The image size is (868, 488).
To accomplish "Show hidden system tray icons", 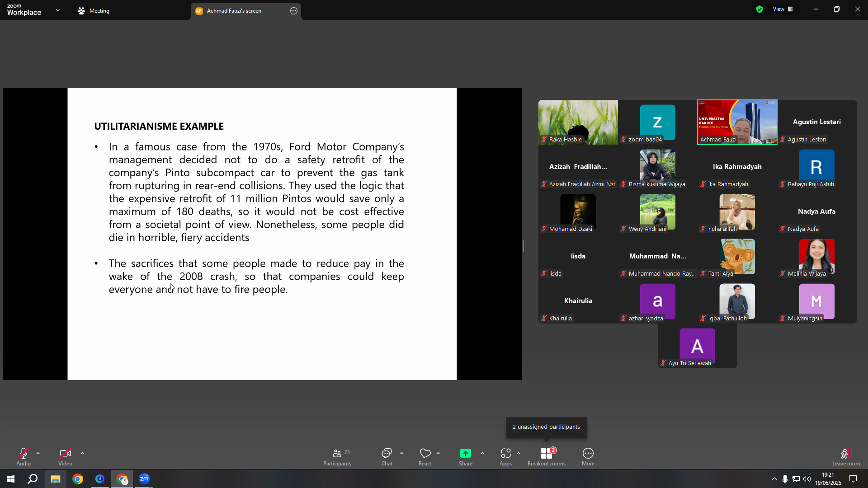I will pyautogui.click(x=774, y=479).
